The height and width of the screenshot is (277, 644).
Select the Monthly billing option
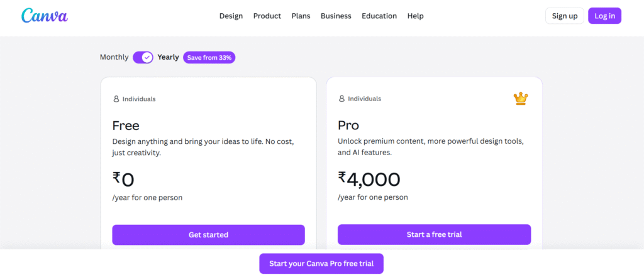point(114,57)
